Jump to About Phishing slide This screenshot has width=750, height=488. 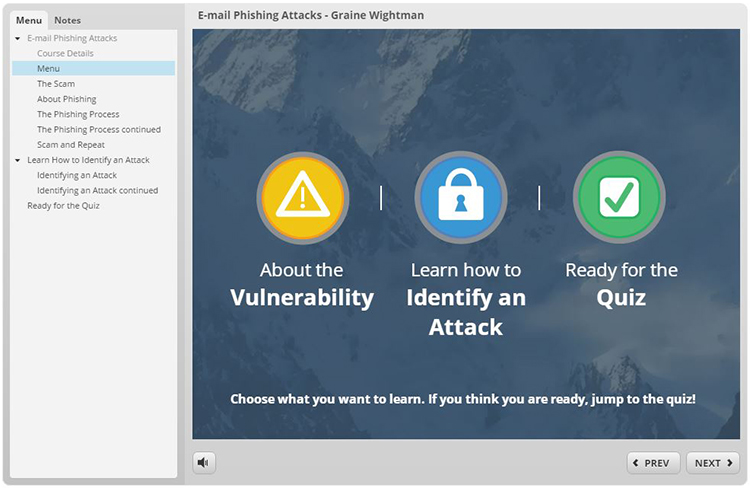tap(67, 99)
